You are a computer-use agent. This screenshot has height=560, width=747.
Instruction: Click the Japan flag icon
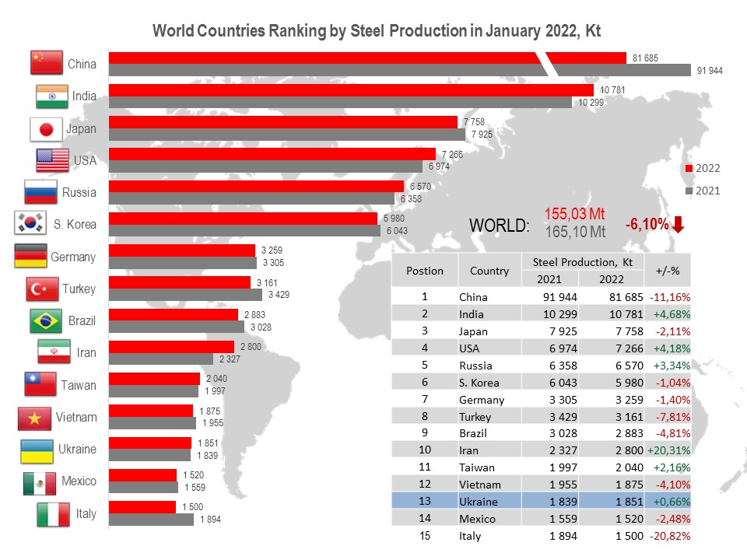(46, 130)
